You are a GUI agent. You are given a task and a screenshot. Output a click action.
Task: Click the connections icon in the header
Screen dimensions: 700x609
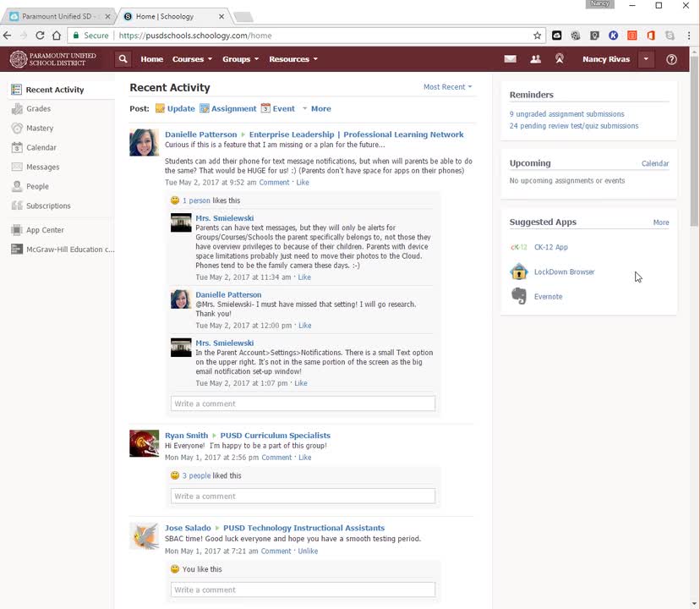tap(535, 59)
